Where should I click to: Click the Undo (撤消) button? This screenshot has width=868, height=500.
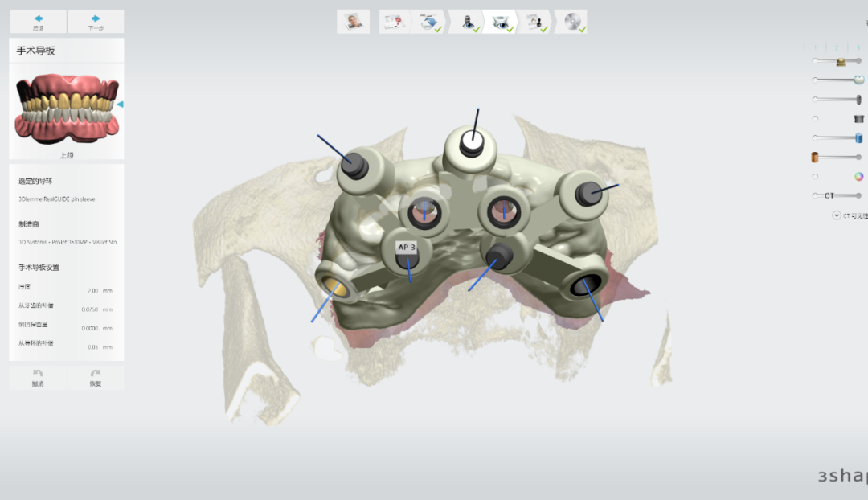(x=38, y=377)
